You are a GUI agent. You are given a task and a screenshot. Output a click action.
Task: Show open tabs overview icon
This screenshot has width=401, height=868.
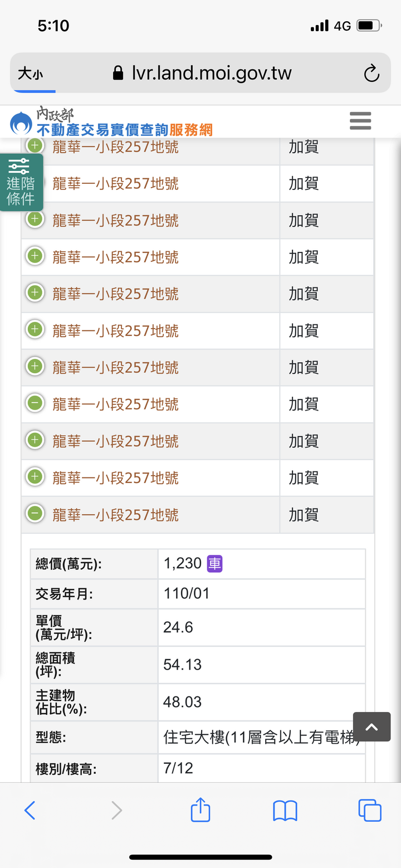[370, 810]
